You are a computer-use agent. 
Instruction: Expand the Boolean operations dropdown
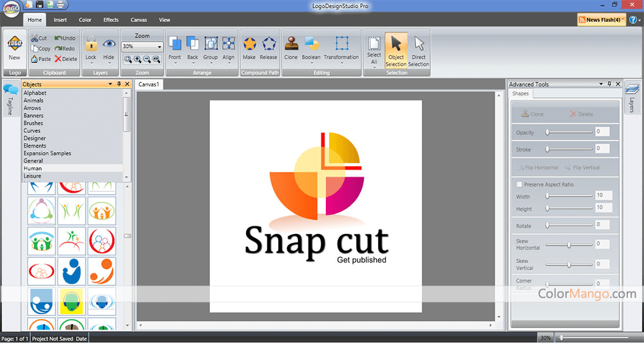pos(311,48)
